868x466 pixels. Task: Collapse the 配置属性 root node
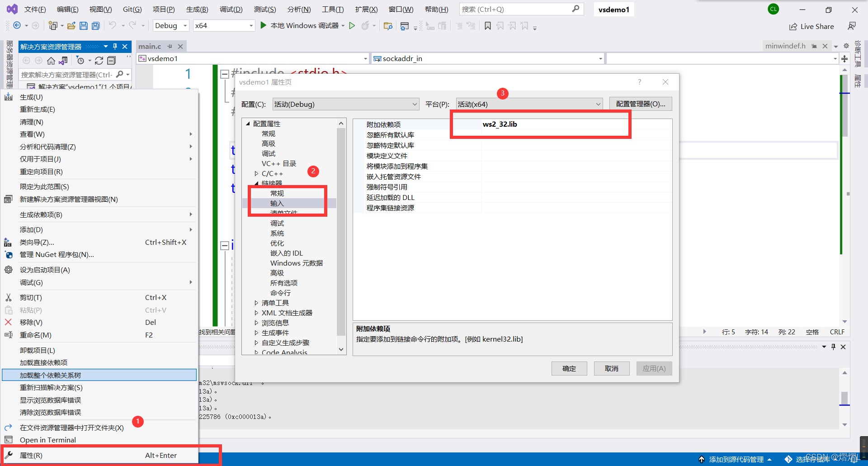click(x=248, y=124)
